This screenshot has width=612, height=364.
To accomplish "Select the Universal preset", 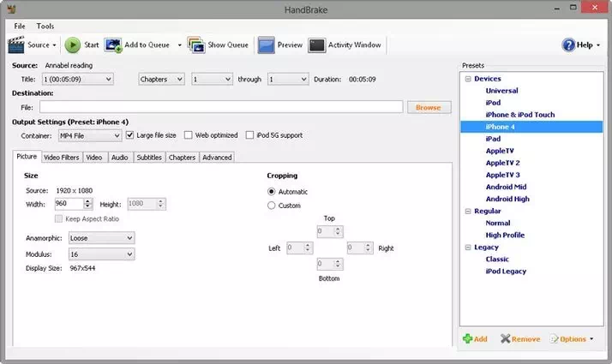I will point(502,91).
